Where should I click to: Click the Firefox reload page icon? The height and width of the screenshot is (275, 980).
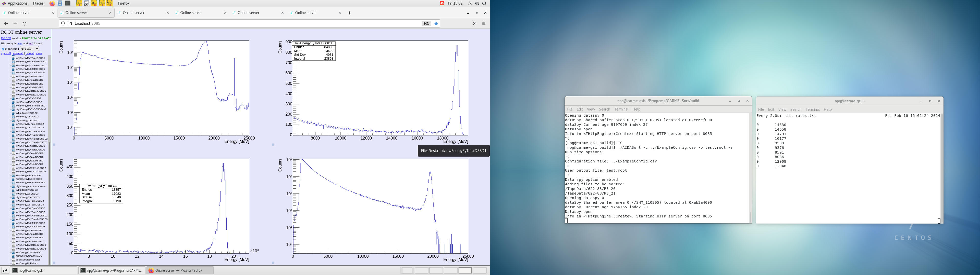25,23
